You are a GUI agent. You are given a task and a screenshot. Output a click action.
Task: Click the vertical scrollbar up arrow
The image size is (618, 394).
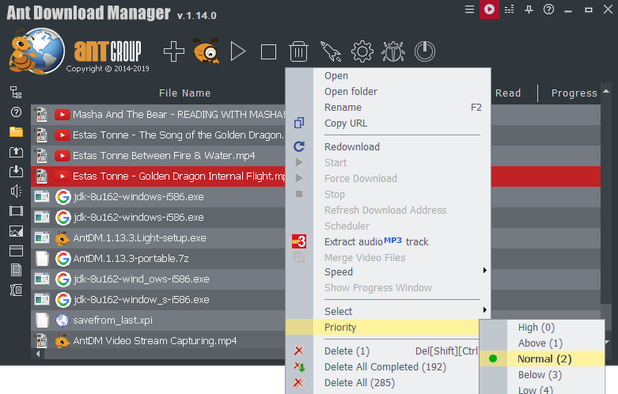(x=606, y=91)
